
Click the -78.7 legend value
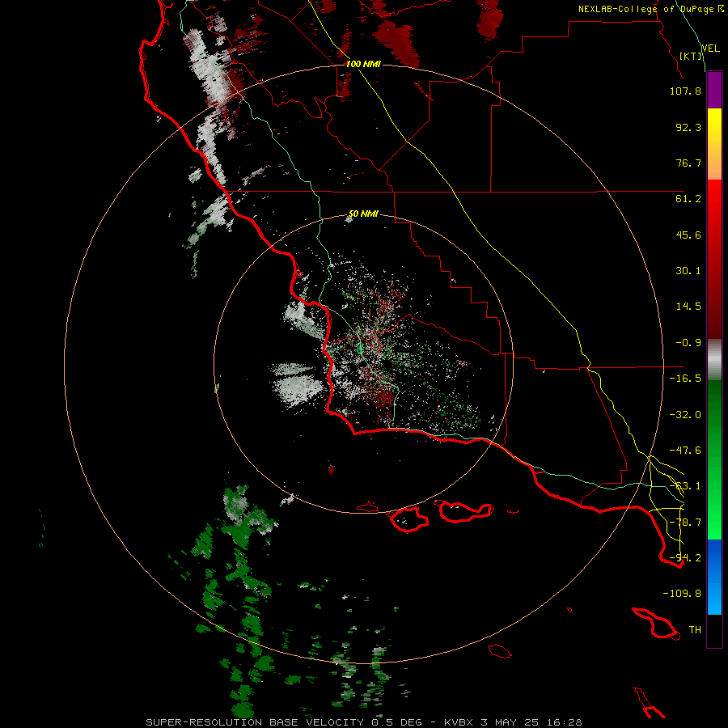point(685,523)
